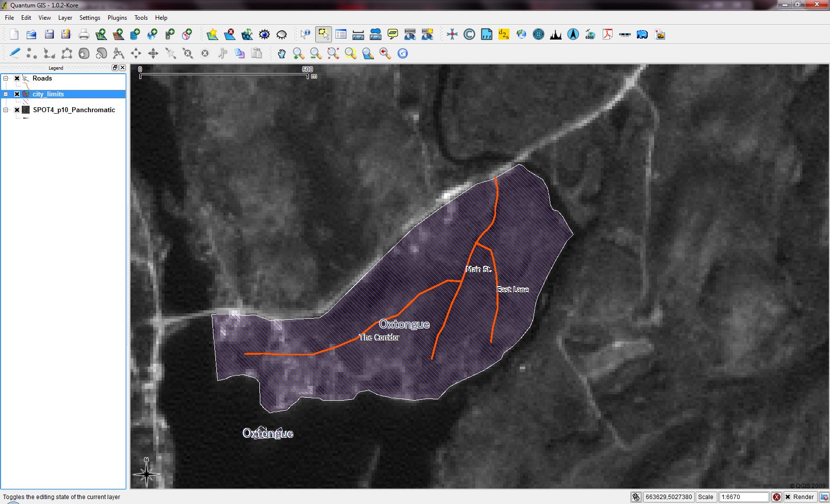Open the GDAL plugin tool
The width and height of the screenshot is (830, 504).
[590, 35]
